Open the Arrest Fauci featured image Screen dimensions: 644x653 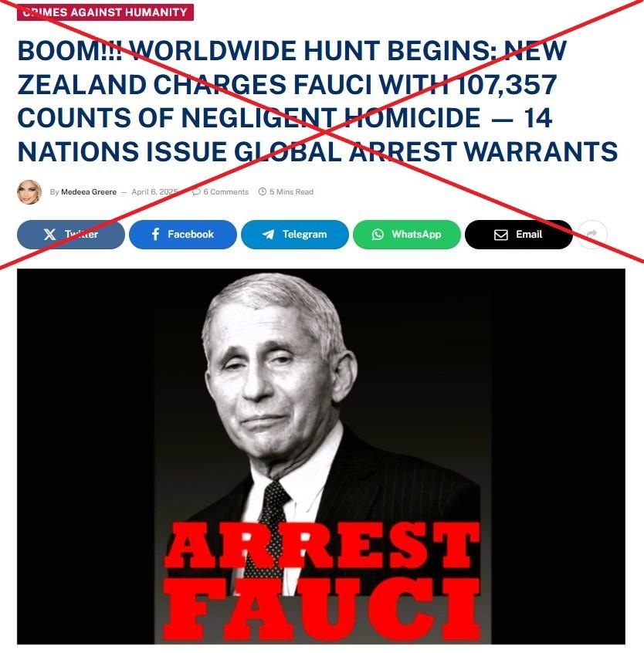pyautogui.click(x=321, y=456)
